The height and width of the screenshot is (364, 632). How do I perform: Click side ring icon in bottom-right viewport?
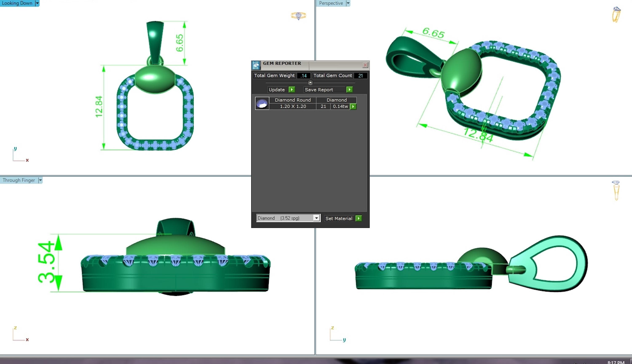point(616,190)
